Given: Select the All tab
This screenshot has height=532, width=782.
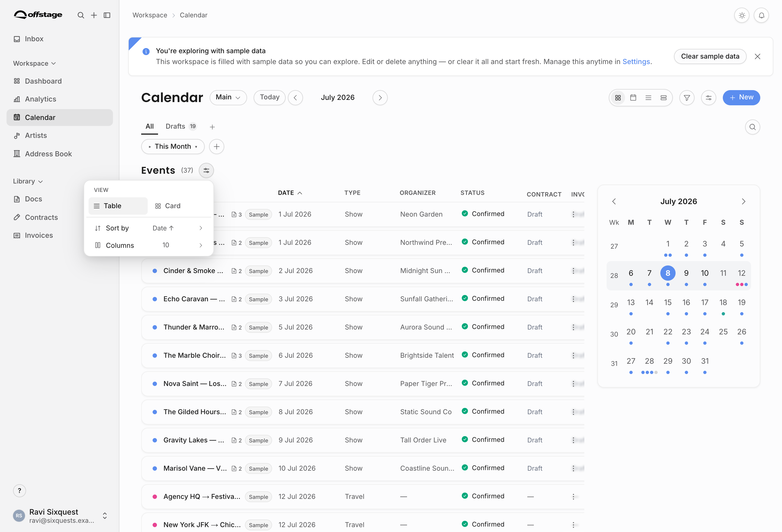Looking at the screenshot, I should point(149,126).
